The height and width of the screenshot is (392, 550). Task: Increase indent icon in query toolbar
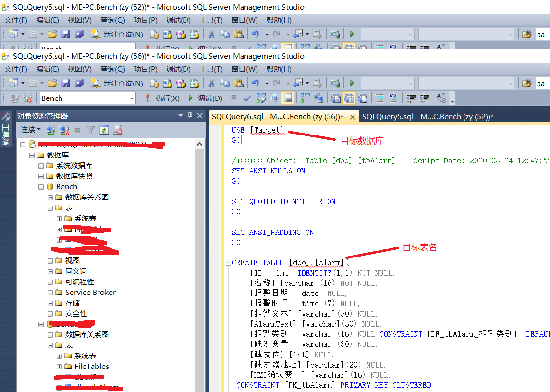click(425, 98)
